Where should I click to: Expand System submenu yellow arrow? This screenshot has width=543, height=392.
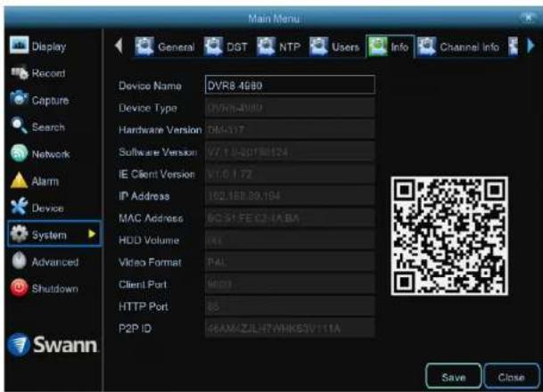(x=92, y=234)
